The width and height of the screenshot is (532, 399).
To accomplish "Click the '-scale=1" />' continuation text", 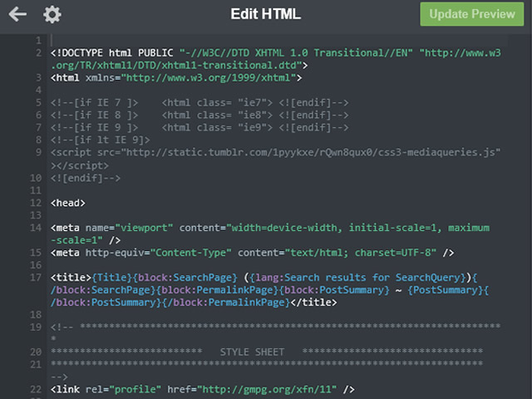I will click(x=86, y=240).
